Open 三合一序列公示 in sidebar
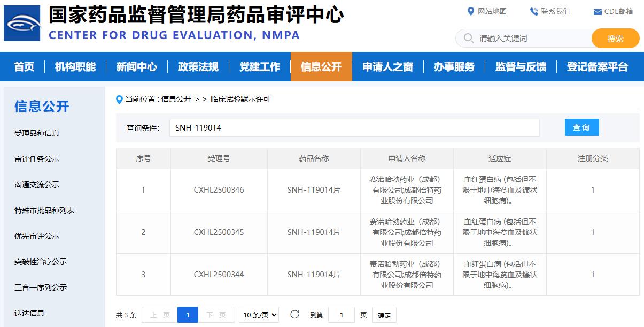This screenshot has width=644, height=327. [x=41, y=287]
